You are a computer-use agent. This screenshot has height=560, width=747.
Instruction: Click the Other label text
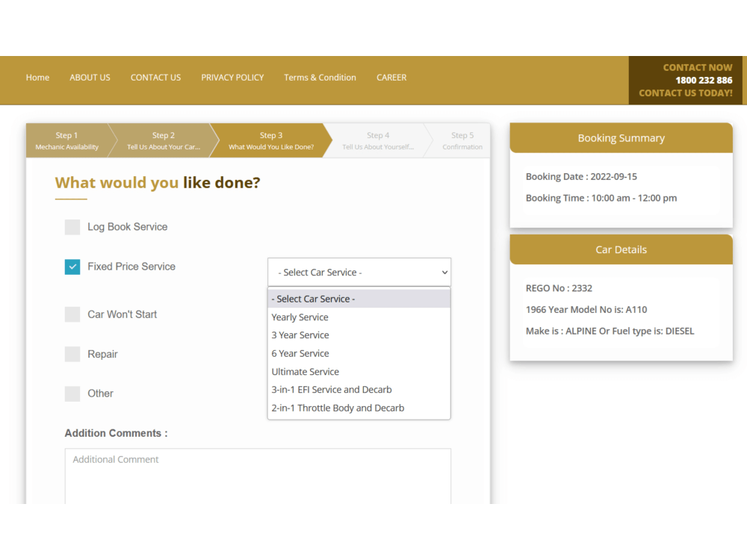[101, 393]
